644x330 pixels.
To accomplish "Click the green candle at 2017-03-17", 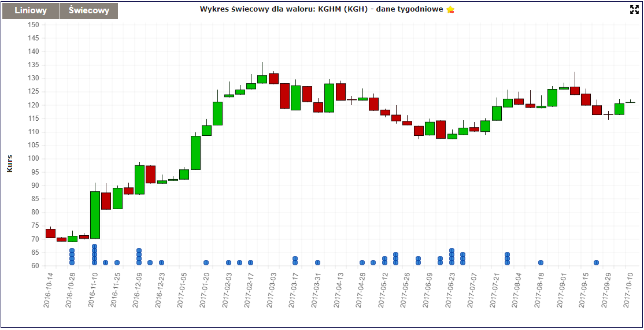I will pyautogui.click(x=296, y=98).
